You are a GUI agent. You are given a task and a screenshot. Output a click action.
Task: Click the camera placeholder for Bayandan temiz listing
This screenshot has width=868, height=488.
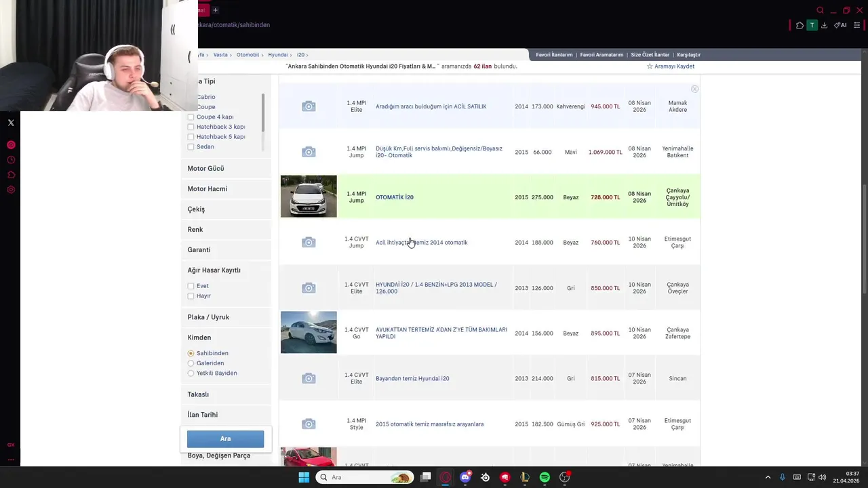point(309,378)
